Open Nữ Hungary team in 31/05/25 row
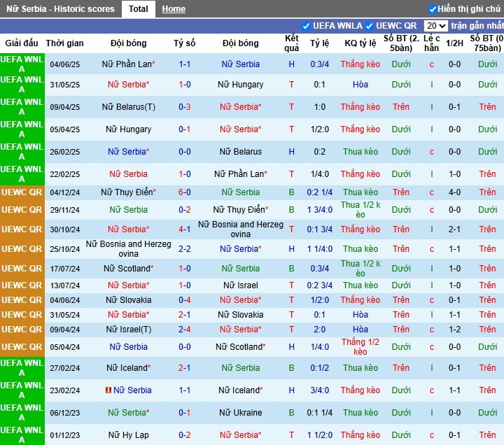504x445 pixels. click(240, 85)
